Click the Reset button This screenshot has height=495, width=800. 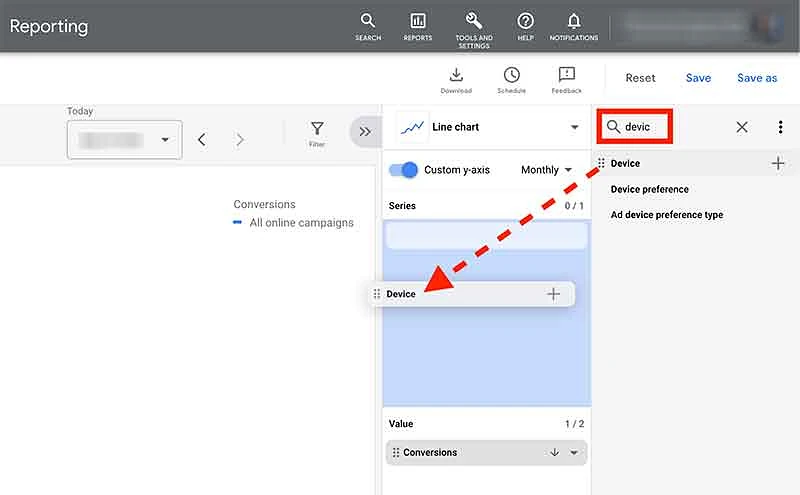pyautogui.click(x=640, y=78)
